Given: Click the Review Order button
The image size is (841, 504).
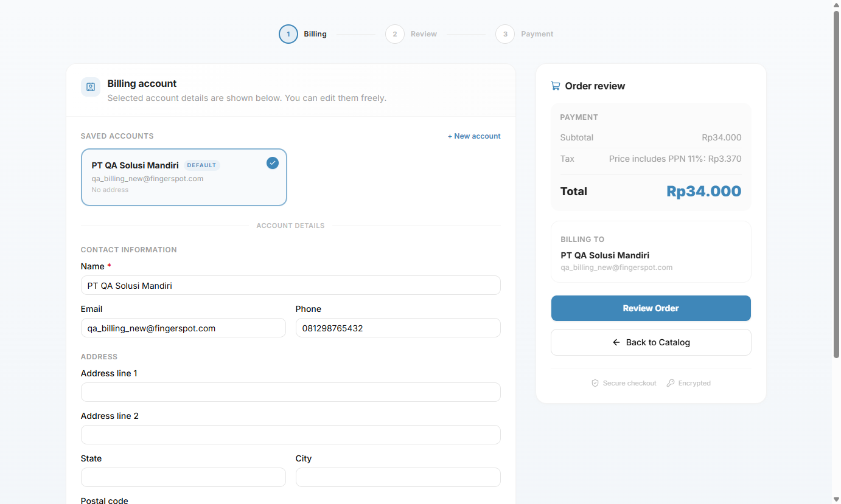Looking at the screenshot, I should [651, 308].
